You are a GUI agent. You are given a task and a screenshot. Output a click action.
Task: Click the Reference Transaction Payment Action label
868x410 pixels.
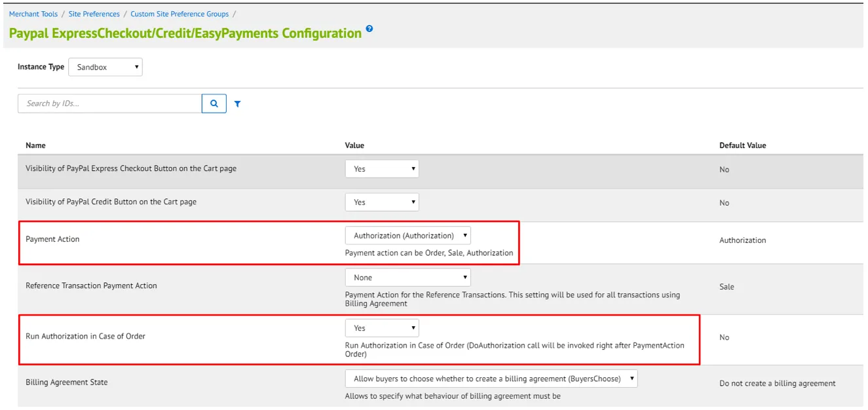91,286
